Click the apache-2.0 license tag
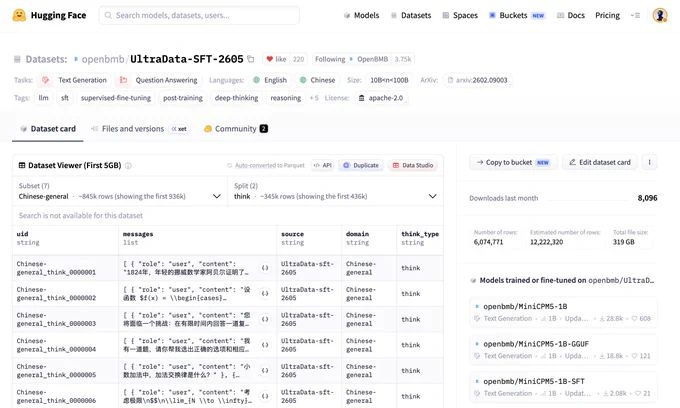 click(380, 98)
